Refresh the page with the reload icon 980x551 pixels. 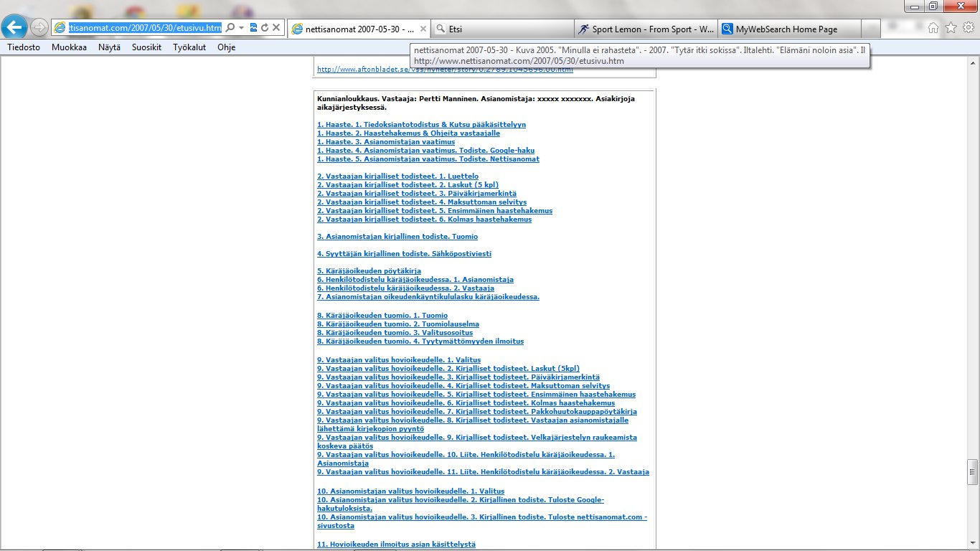265,28
